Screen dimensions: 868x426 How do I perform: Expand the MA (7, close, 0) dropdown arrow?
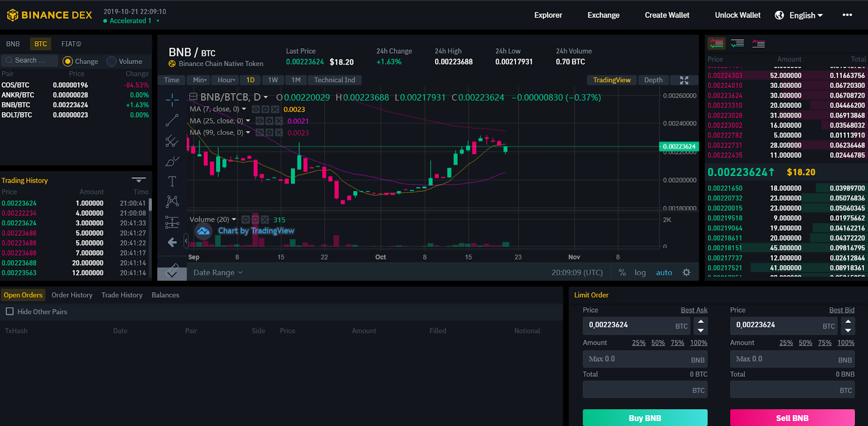pos(244,109)
